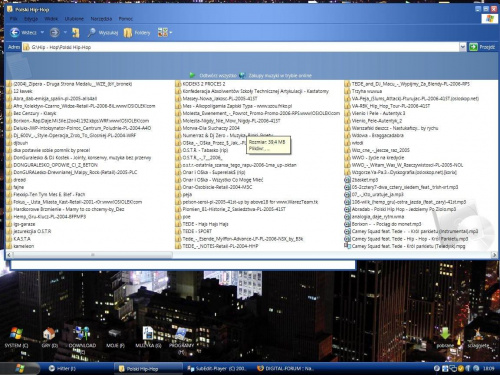Switch to DIGITAL-FORUM Firefox taskbar button
This screenshot has width=500, height=375.
[x=286, y=369]
